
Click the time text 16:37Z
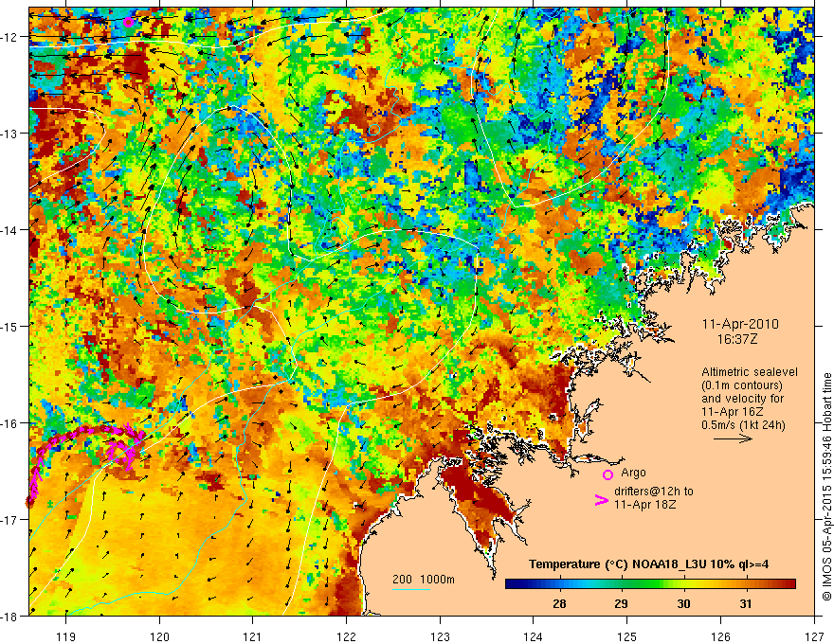pyautogui.click(x=735, y=338)
